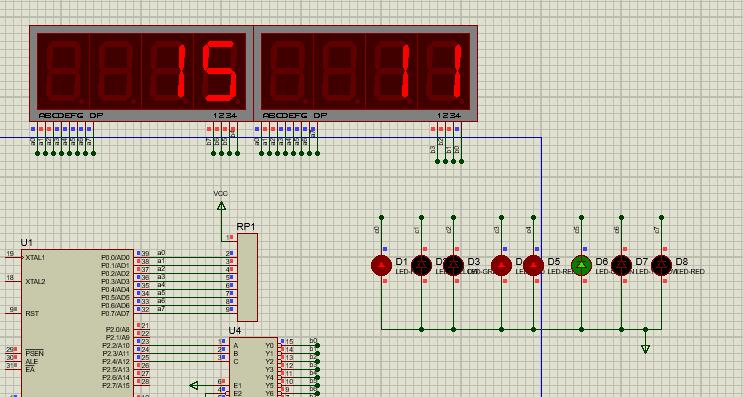
Task: Select the D5 lit red LED
Action: [x=534, y=265]
